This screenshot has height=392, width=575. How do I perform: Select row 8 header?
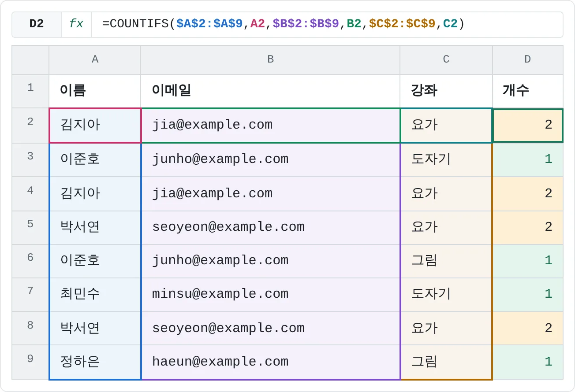(30, 328)
